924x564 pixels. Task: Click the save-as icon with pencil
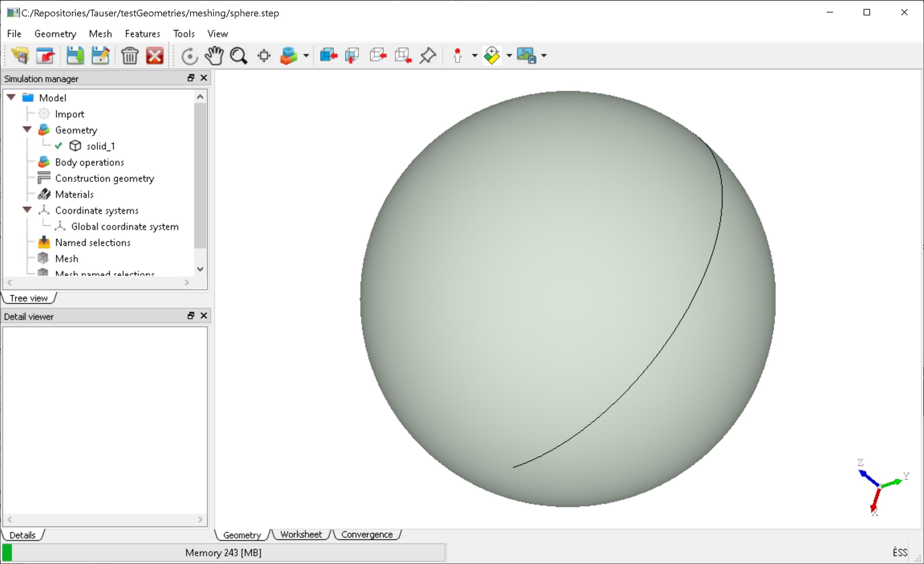(x=100, y=56)
